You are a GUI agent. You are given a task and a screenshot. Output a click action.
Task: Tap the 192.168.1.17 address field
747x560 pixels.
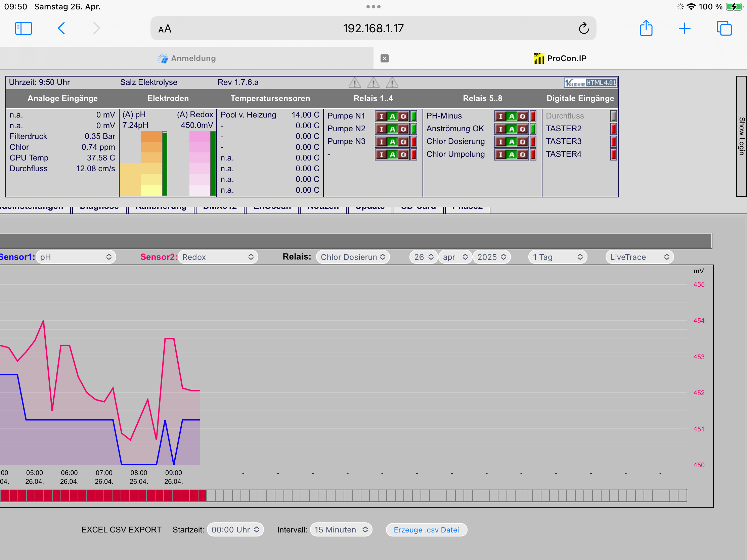(x=373, y=28)
